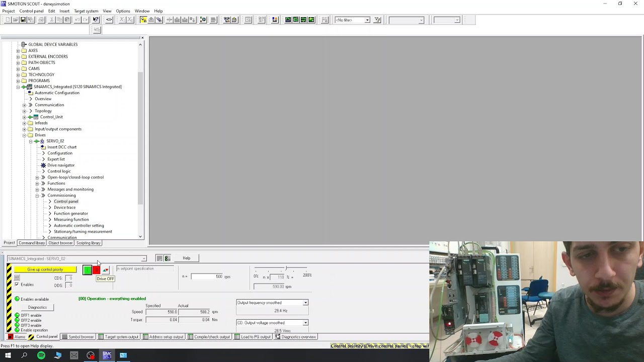Screen dimensions: 644x362
Task: Collapse the SINAMICS_Integrated tree node
Action: pos(18,86)
